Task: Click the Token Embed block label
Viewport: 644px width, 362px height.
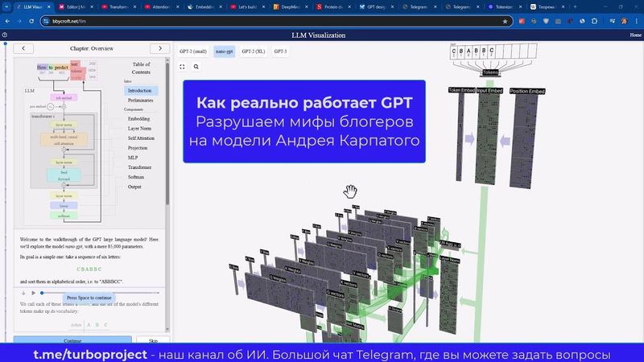Action: point(461,90)
